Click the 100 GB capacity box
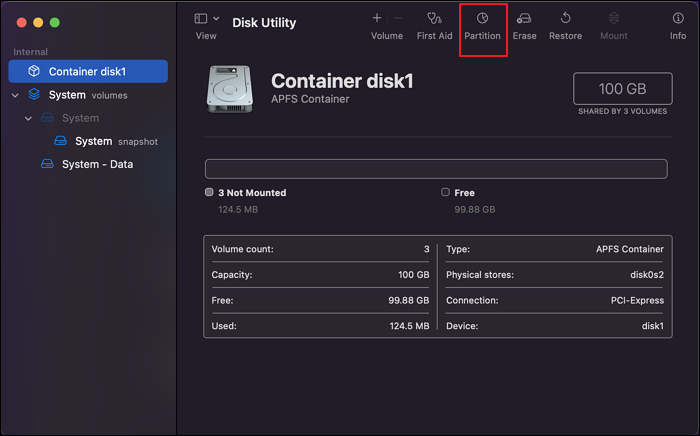Screen dimensions: 700x436 tap(623, 88)
